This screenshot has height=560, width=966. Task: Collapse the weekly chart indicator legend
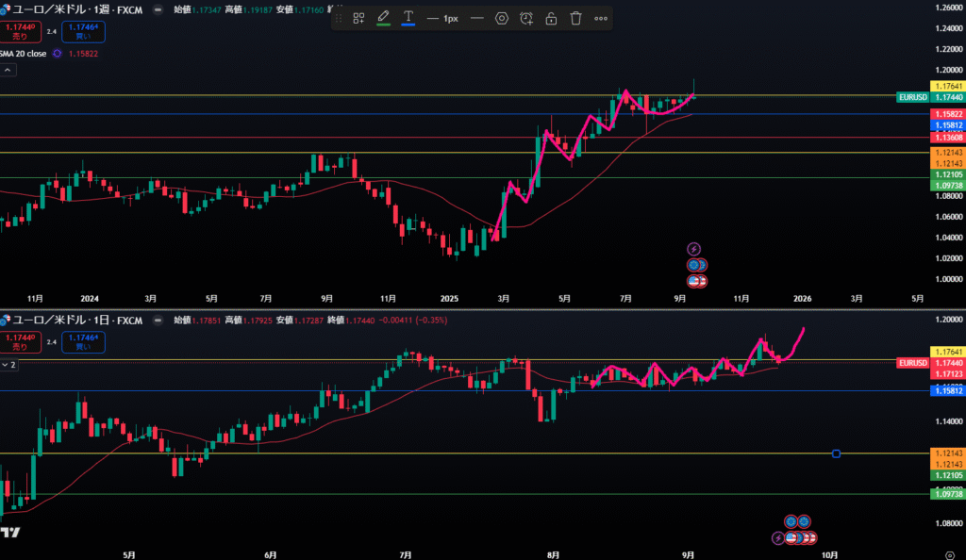(7, 71)
